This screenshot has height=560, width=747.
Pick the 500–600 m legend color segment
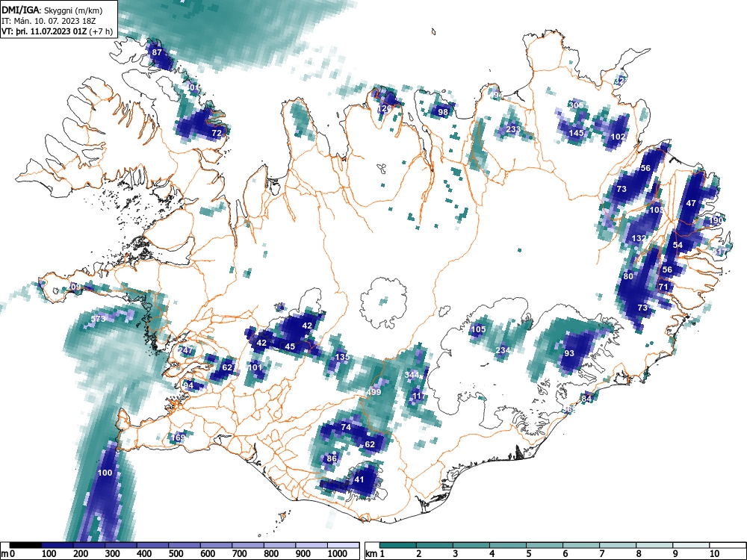[x=185, y=545]
